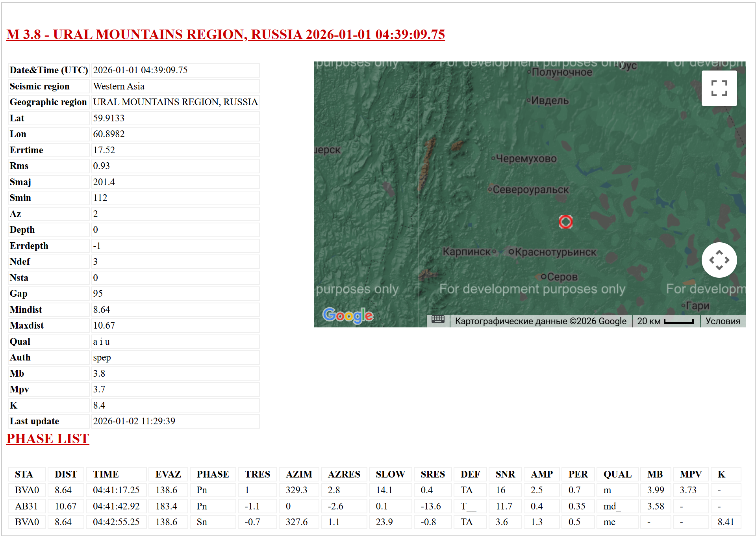
Task: Click the Last update timestamp value
Action: pyautogui.click(x=134, y=421)
